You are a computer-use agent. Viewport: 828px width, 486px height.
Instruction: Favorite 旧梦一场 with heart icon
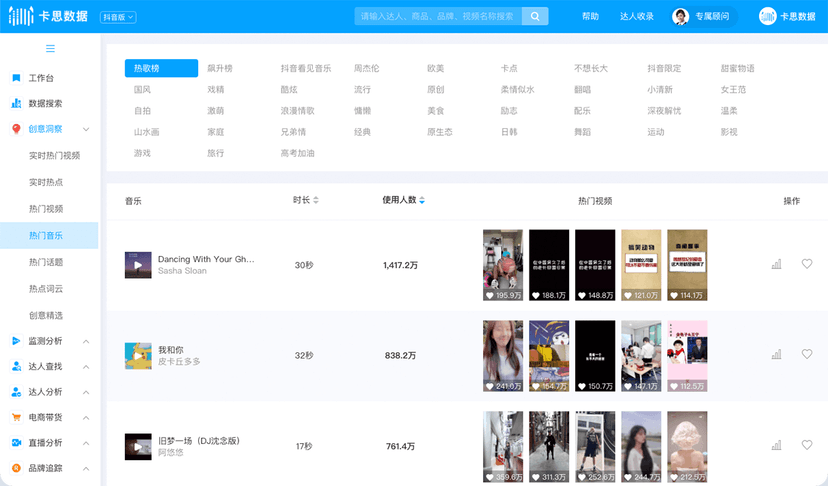point(807,445)
